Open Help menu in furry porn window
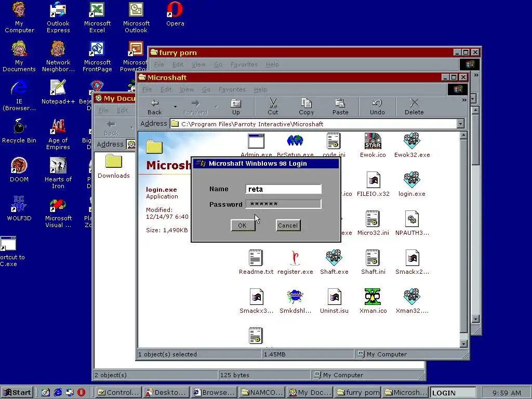 272,64
